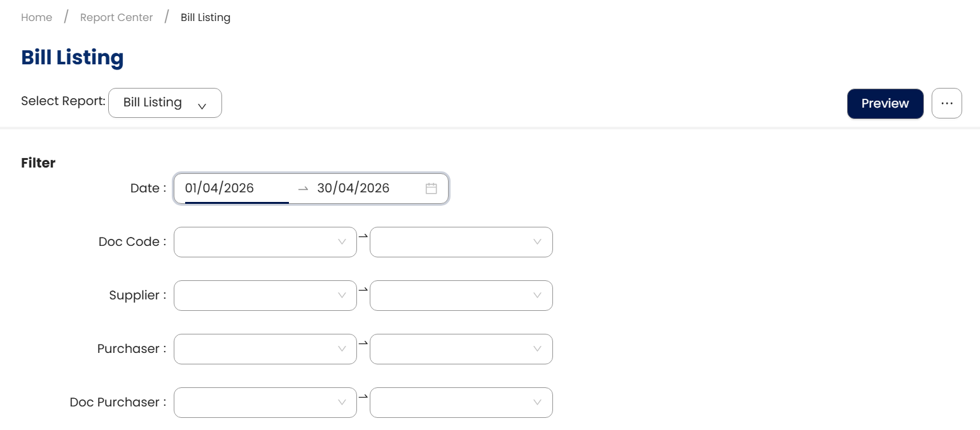Click the chevron in first Supplier field
The image size is (980, 430).
(342, 296)
